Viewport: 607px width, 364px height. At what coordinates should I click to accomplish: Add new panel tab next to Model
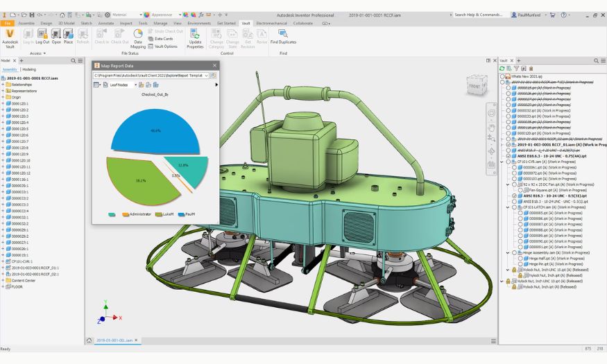(22, 61)
